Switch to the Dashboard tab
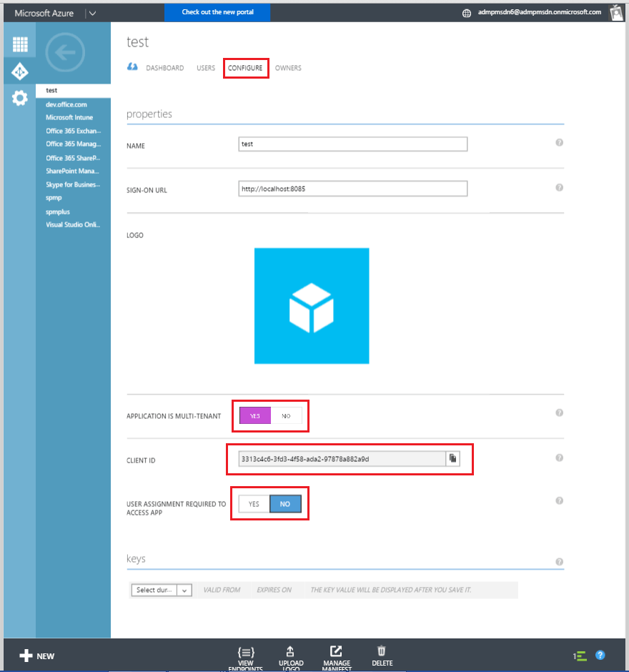 click(164, 68)
